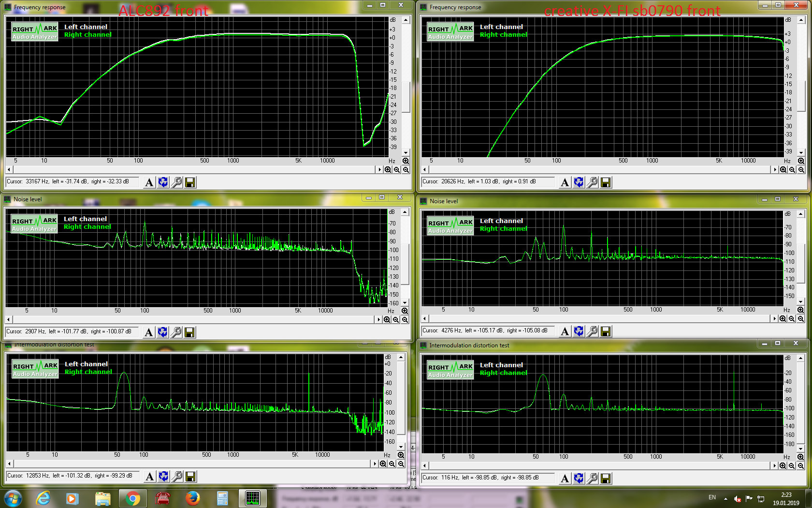The width and height of the screenshot is (812, 508).
Task: Toggle the 'A' button in X-Fi Noise level window
Action: click(x=565, y=331)
